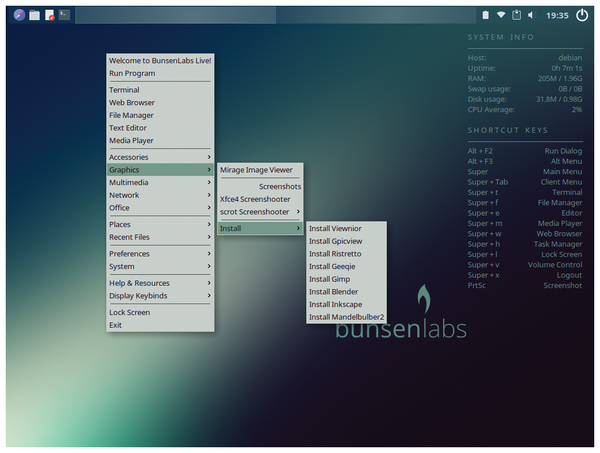Click the power button icon in the panel

coord(582,15)
